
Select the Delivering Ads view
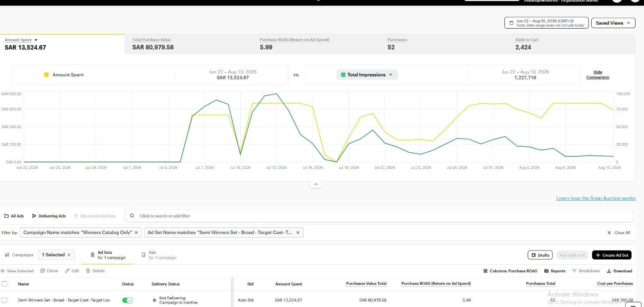pyautogui.click(x=49, y=216)
